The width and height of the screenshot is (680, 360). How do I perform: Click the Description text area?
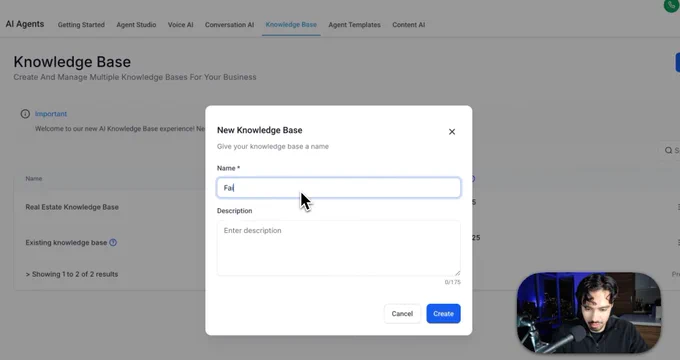(x=338, y=248)
